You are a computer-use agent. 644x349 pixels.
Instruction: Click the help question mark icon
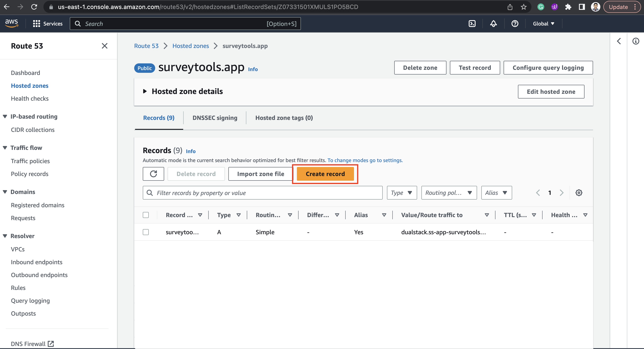pos(515,24)
